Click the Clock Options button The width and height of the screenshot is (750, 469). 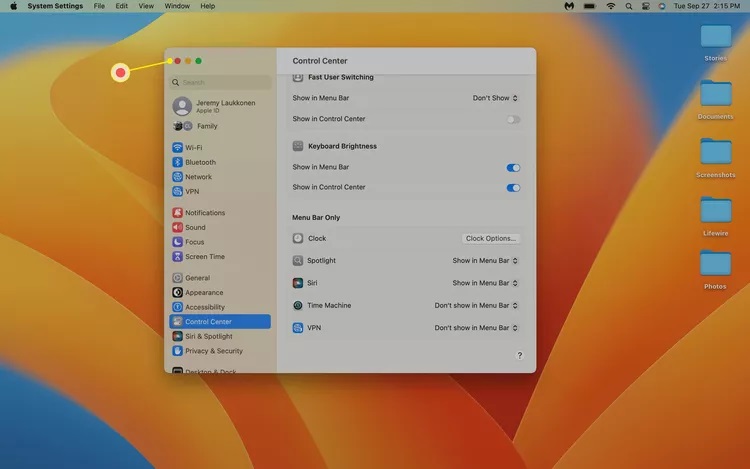(x=491, y=239)
